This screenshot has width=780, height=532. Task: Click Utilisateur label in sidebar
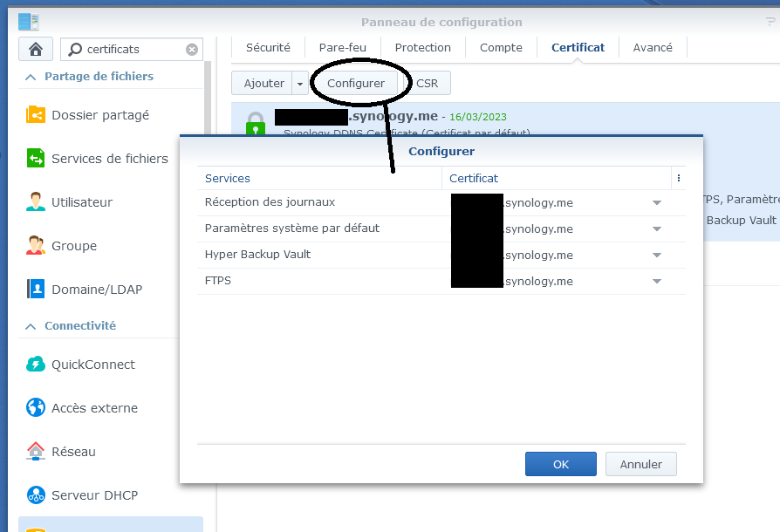(x=82, y=202)
